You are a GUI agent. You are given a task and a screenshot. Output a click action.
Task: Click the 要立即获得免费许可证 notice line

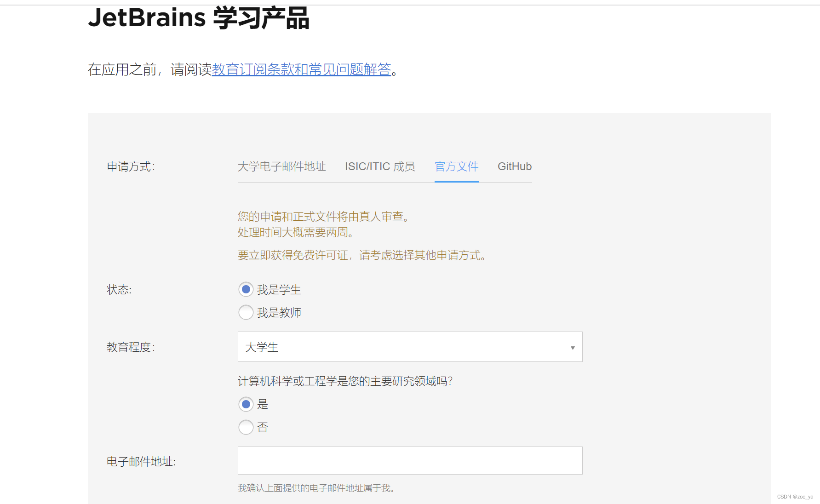(x=362, y=255)
